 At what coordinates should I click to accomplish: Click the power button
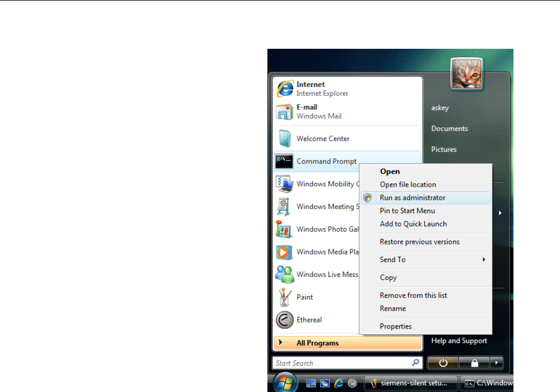pyautogui.click(x=443, y=363)
